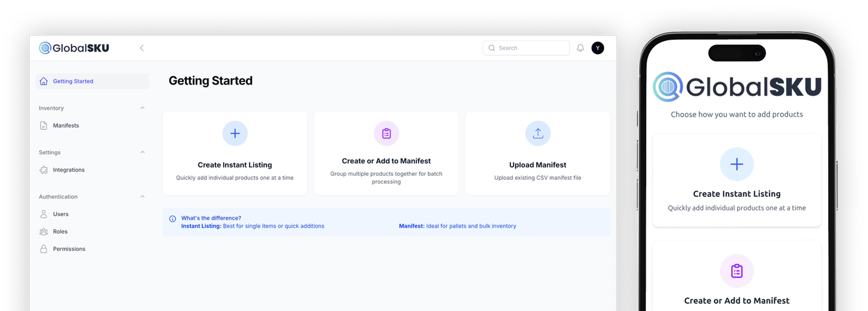The image size is (868, 311).
Task: Collapse the Inventory section chevron
Action: coord(142,108)
